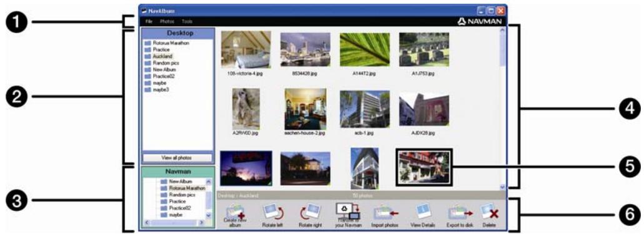Select the aachen-house-2.jpg interior thumbnail

coord(305,109)
